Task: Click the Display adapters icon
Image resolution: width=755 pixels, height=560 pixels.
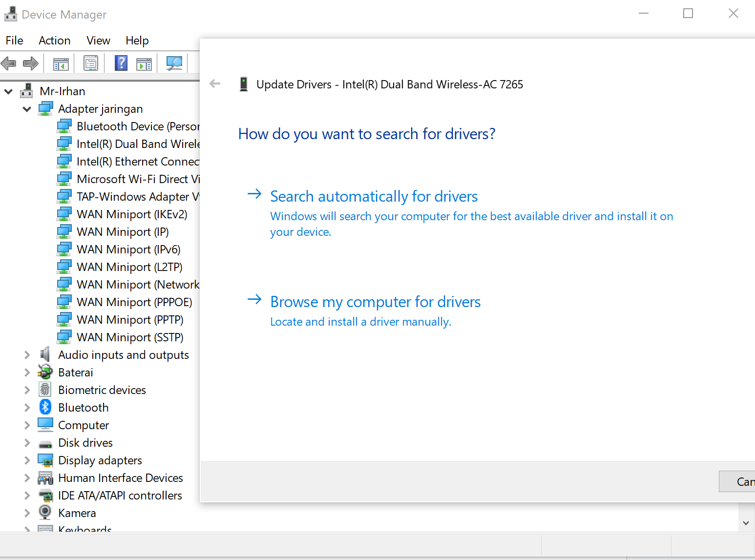Action: [x=45, y=460]
